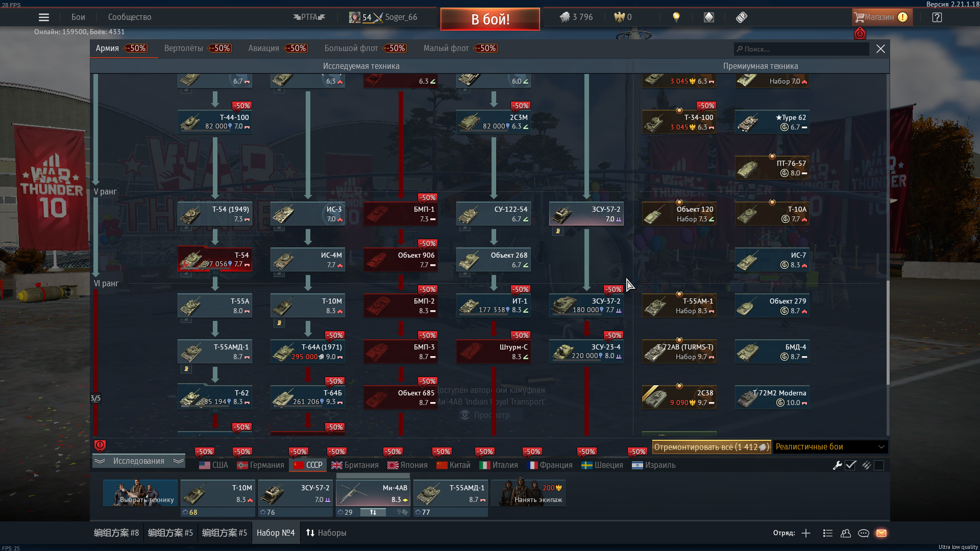Open the ticket tag icon in top bar
Image resolution: width=980 pixels, height=551 pixels.
[742, 17]
